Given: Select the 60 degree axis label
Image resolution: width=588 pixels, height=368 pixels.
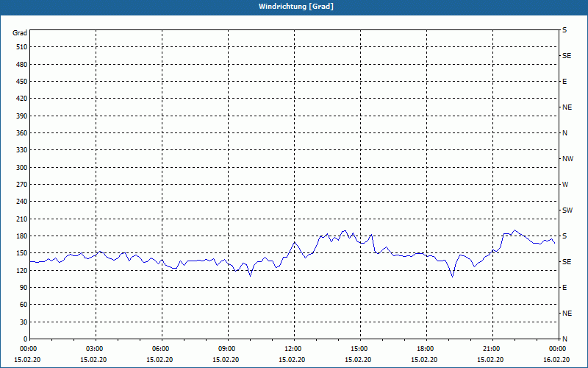Looking at the screenshot, I should click(24, 305).
